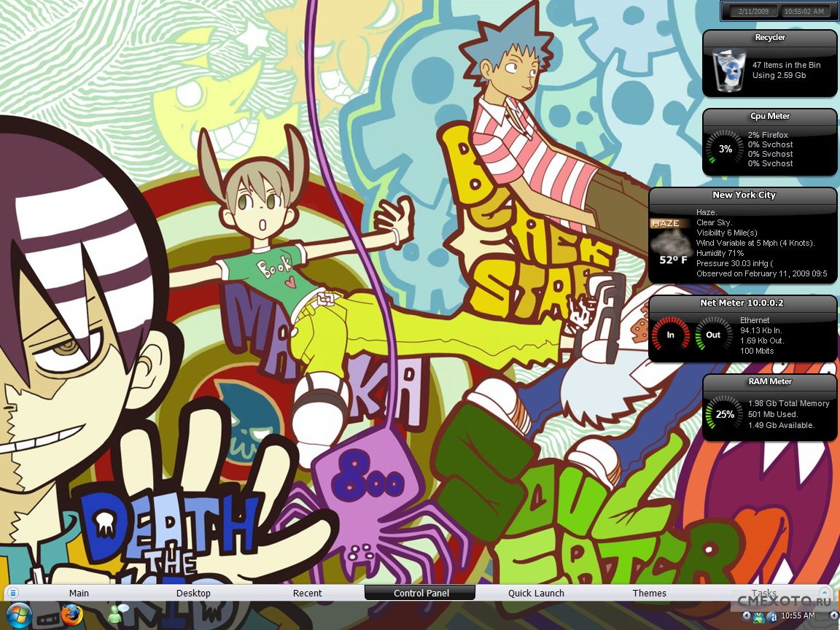Open the Recycler bin icon
Viewport: 840px width, 630px height.
pyautogui.click(x=727, y=69)
